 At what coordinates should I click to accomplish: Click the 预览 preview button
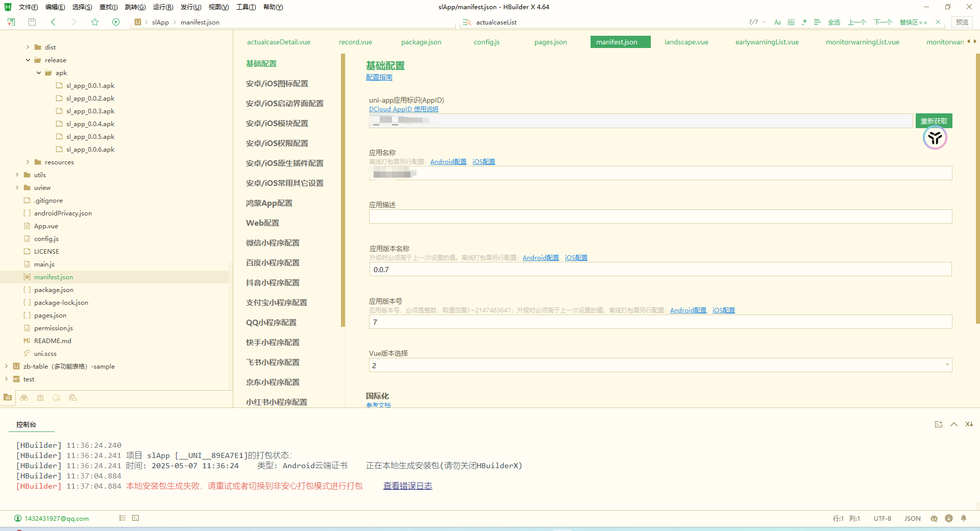pos(962,22)
